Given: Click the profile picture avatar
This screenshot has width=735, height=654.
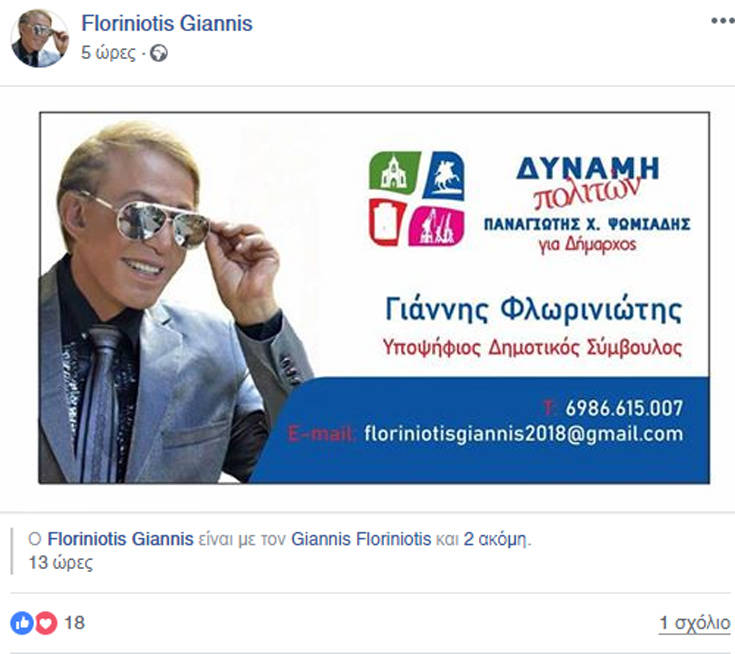Looking at the screenshot, I should pos(39,38).
